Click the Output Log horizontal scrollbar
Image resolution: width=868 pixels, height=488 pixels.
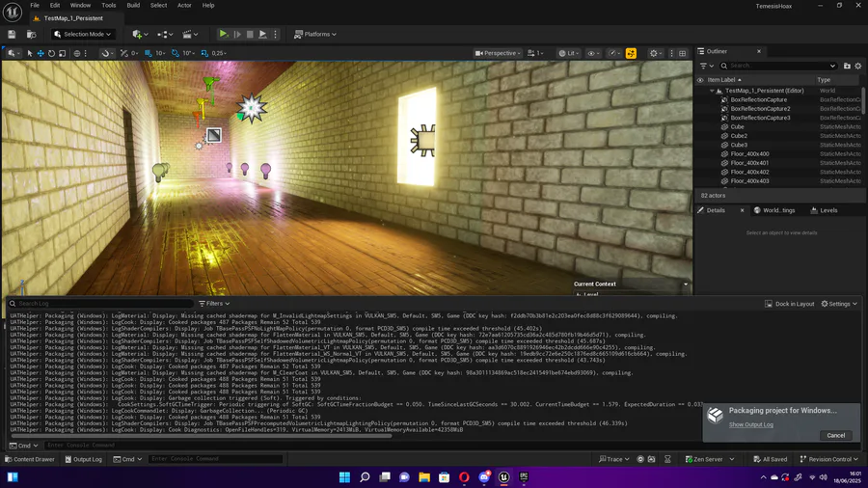(201, 436)
